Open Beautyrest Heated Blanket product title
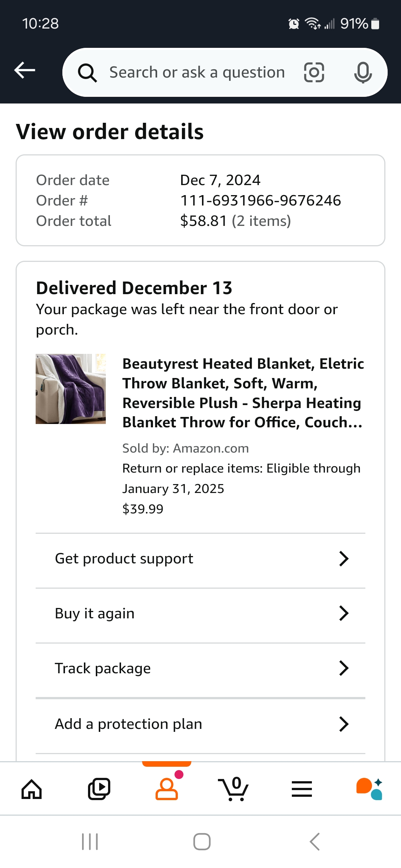Viewport: 401px width, 868px height. [x=243, y=393]
